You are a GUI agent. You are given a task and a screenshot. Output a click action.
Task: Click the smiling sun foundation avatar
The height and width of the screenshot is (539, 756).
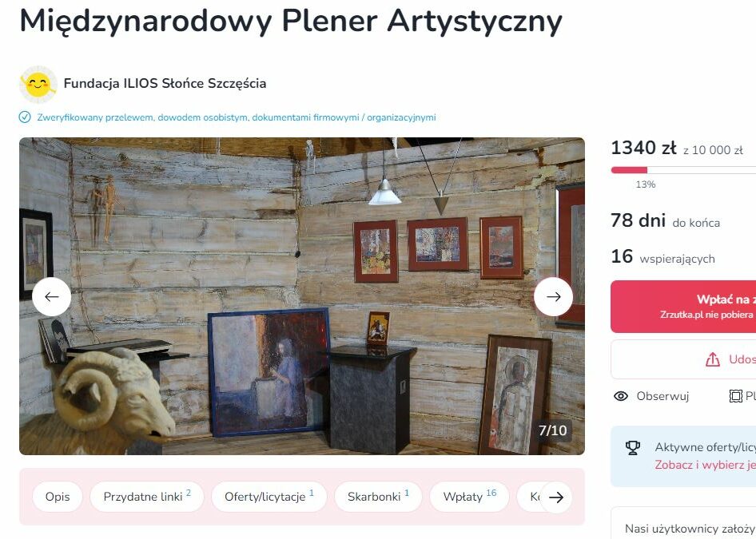tap(38, 85)
